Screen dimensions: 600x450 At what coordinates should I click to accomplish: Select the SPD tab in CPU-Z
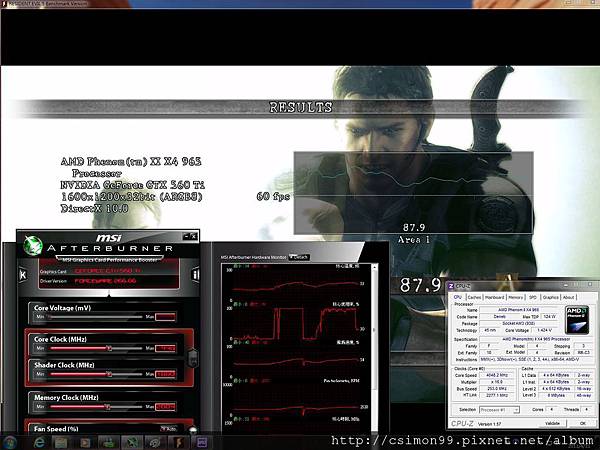pyautogui.click(x=533, y=297)
